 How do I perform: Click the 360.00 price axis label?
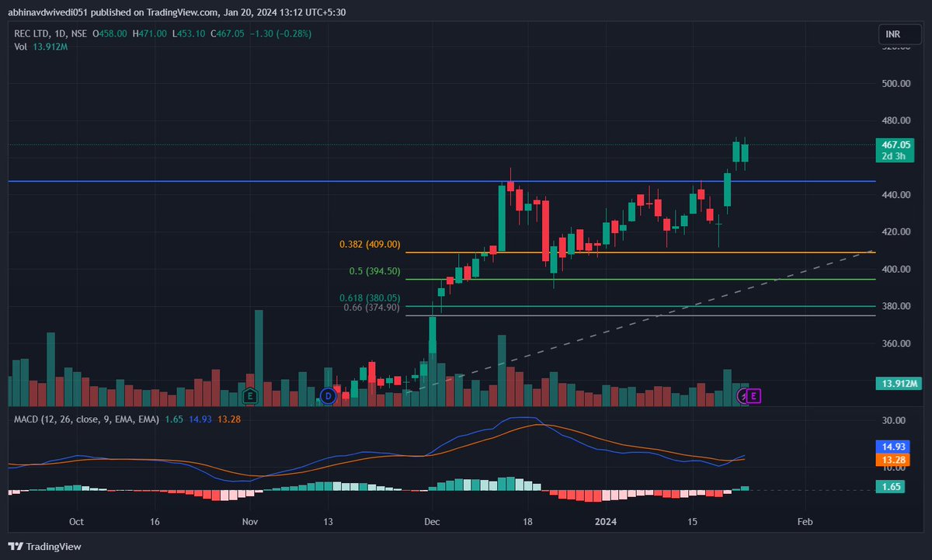click(x=895, y=344)
